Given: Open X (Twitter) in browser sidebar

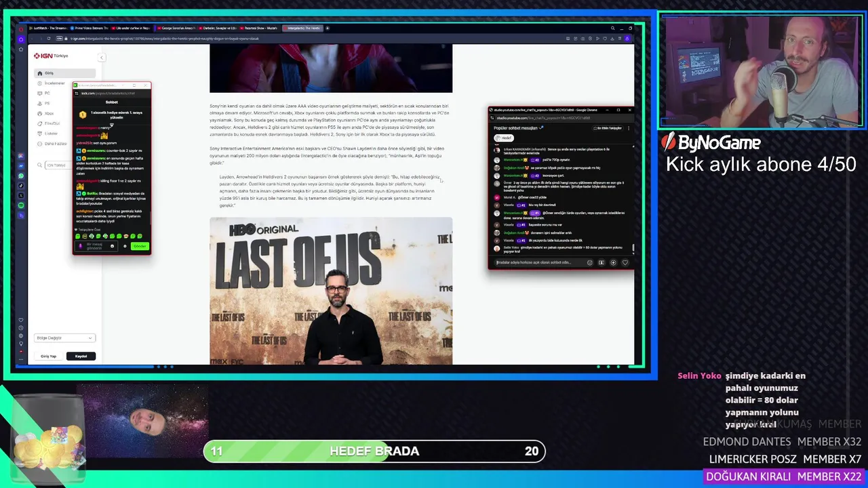Looking at the screenshot, I should click(21, 195).
